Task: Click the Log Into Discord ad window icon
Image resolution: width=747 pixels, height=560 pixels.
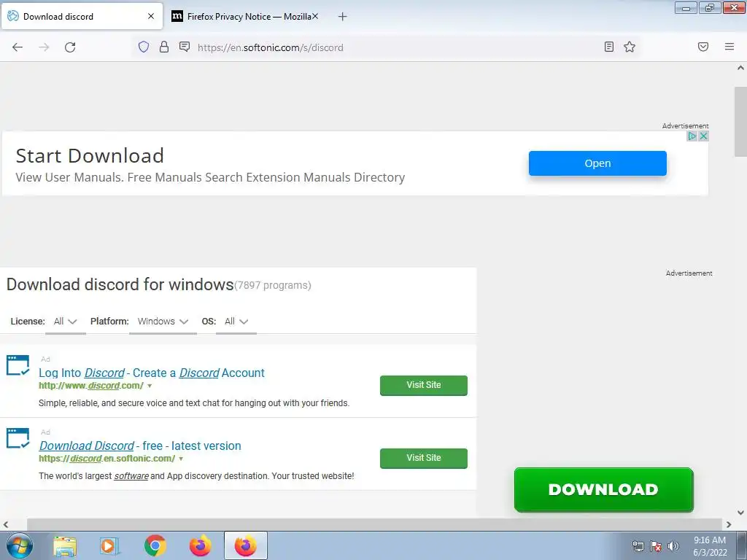Action: pos(18,365)
